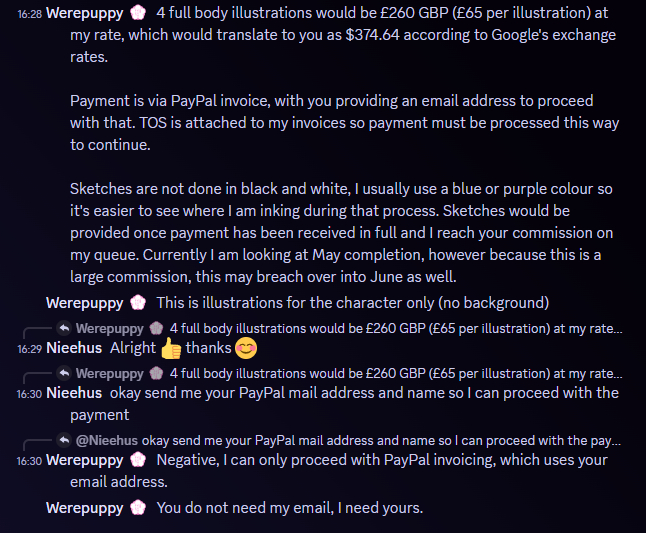Click the small avatar beside the @Niehus reply preview

63,440
